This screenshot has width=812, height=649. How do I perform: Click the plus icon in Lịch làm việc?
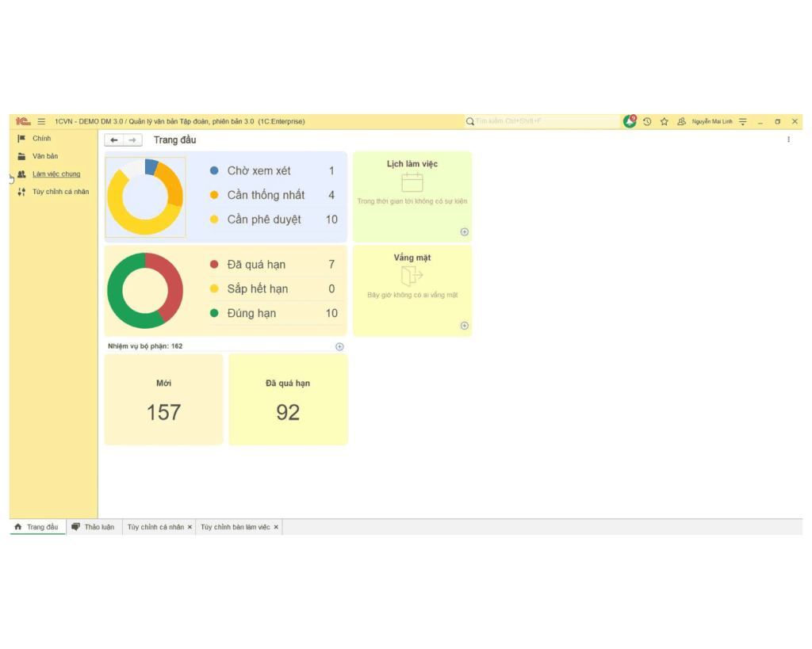point(464,232)
